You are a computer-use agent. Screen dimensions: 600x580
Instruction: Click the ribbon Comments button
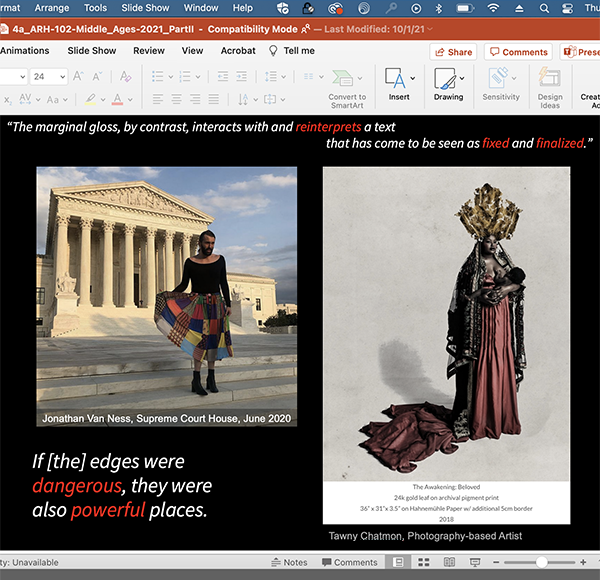[x=518, y=52]
